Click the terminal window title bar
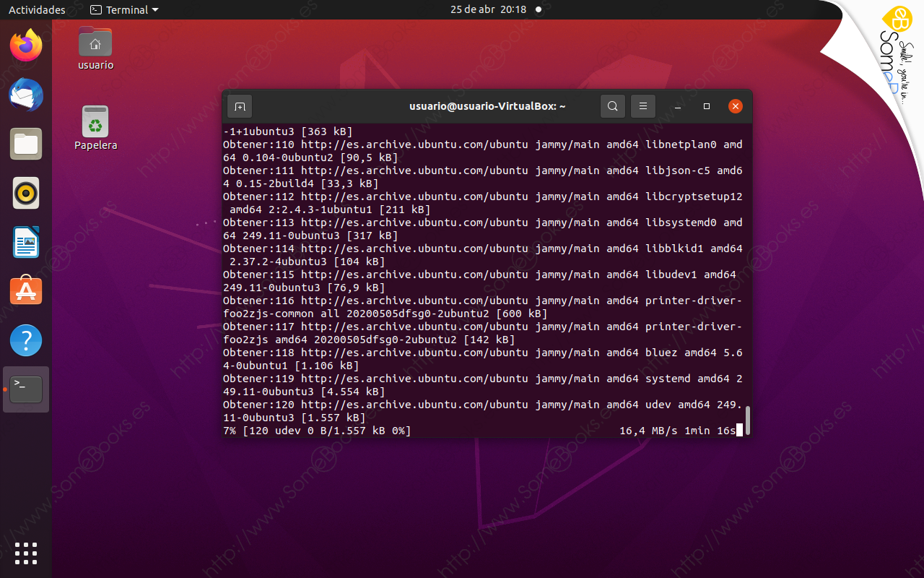Screen dimensions: 924x578 point(487,106)
